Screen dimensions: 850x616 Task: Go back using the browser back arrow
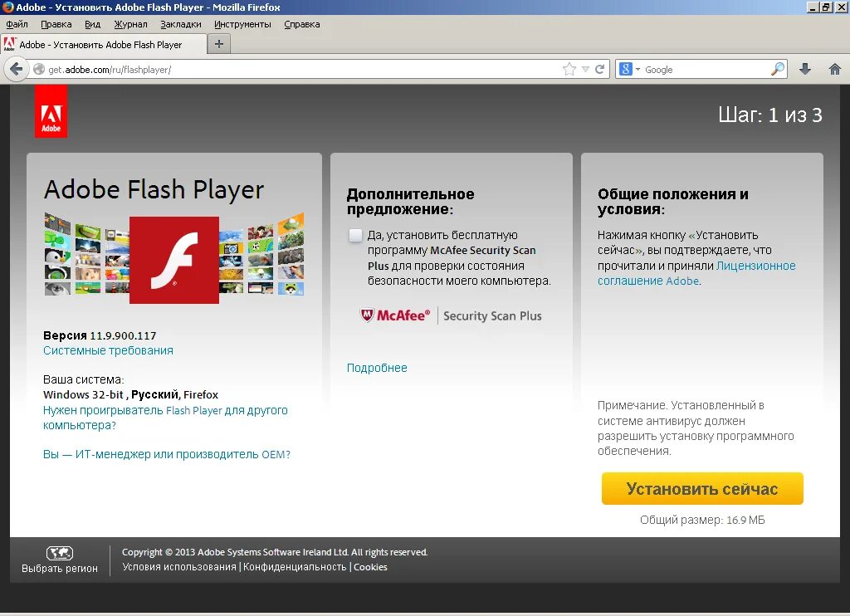coord(17,70)
